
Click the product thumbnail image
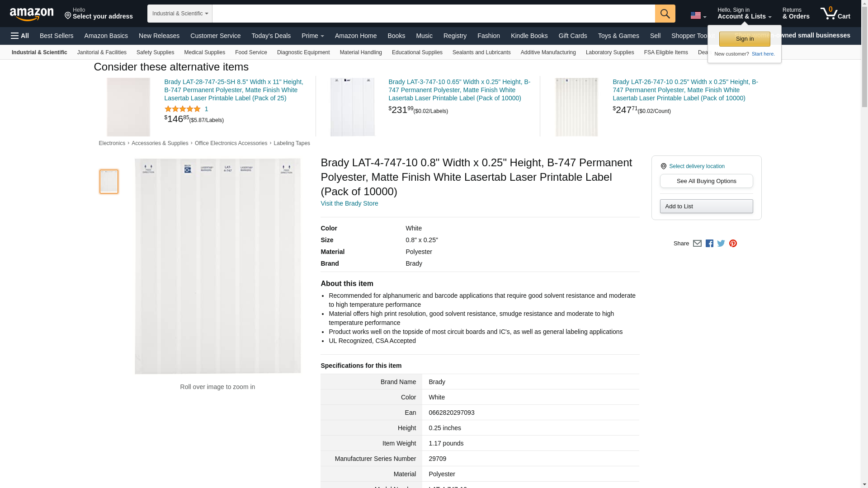109,182
